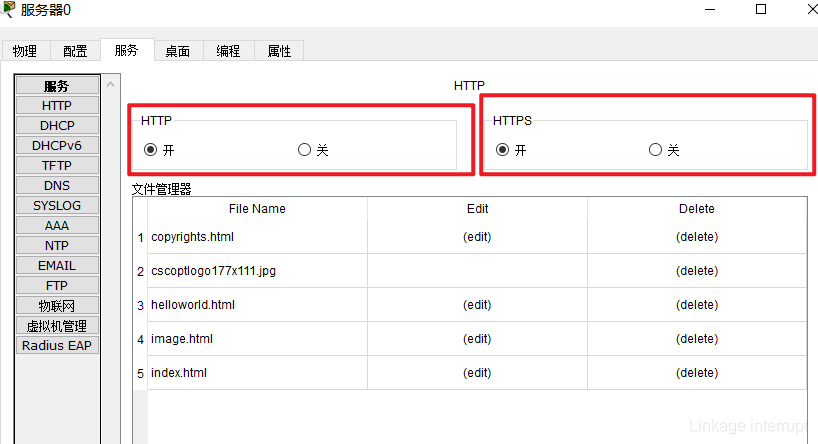Open 物联网 service settings
Viewport: 818px width, 444px height.
[x=57, y=306]
